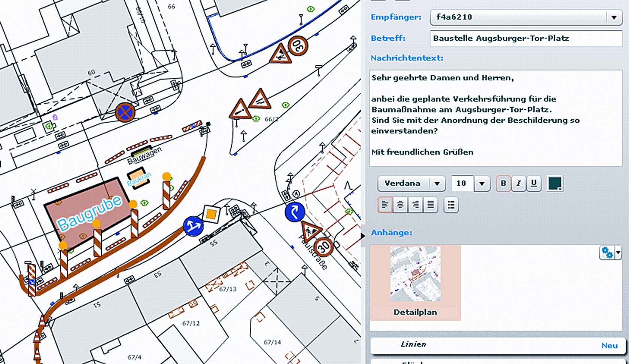Screen dimensions: 629x364
Task: Enable italic text formatting
Action: coord(519,183)
